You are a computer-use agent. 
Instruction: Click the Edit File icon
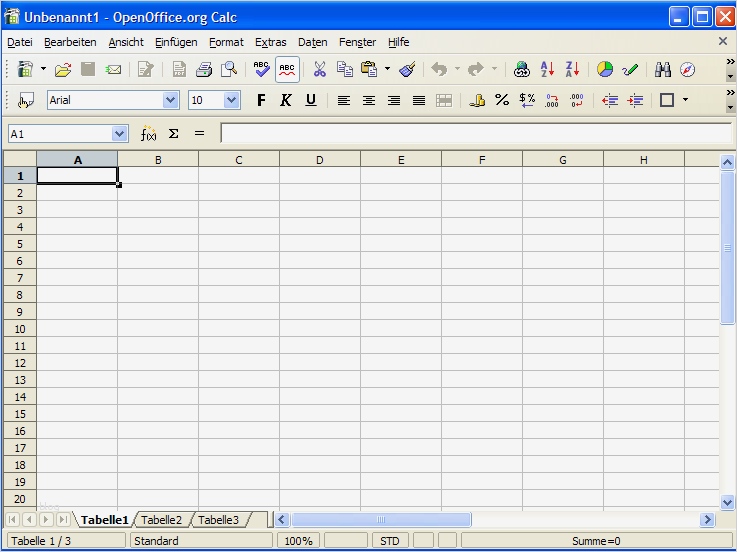pos(146,70)
